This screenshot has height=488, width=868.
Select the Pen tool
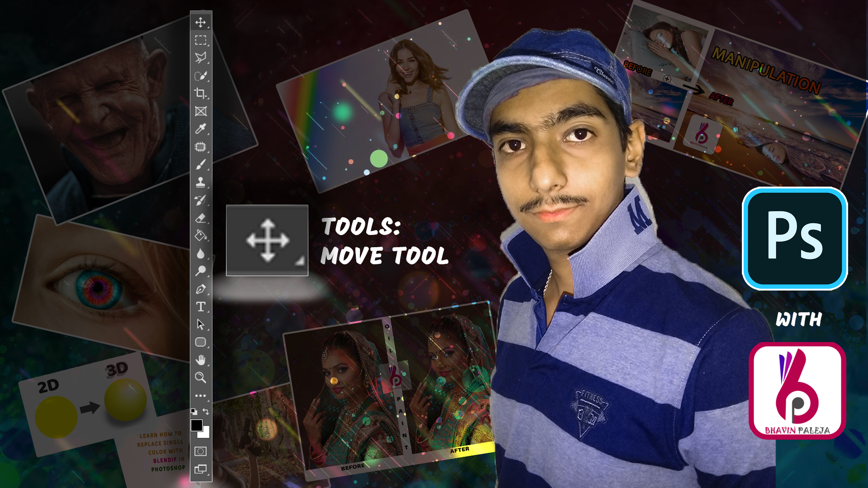click(x=201, y=289)
